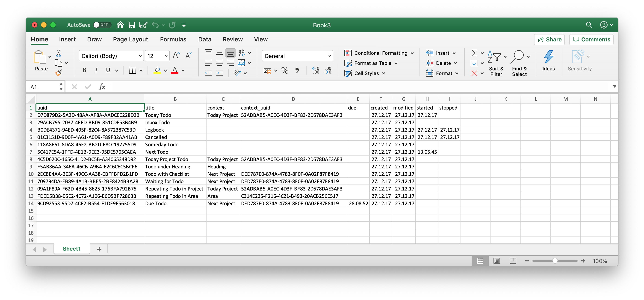Click the Sort & Filter icon
Screen dimensions: 644x300
[496, 62]
